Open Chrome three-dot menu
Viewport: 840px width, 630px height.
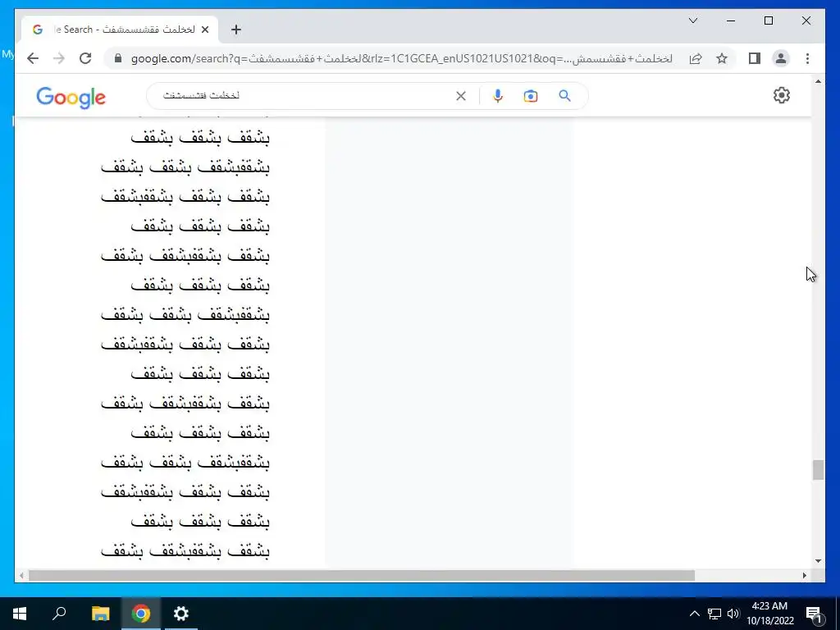point(807,58)
